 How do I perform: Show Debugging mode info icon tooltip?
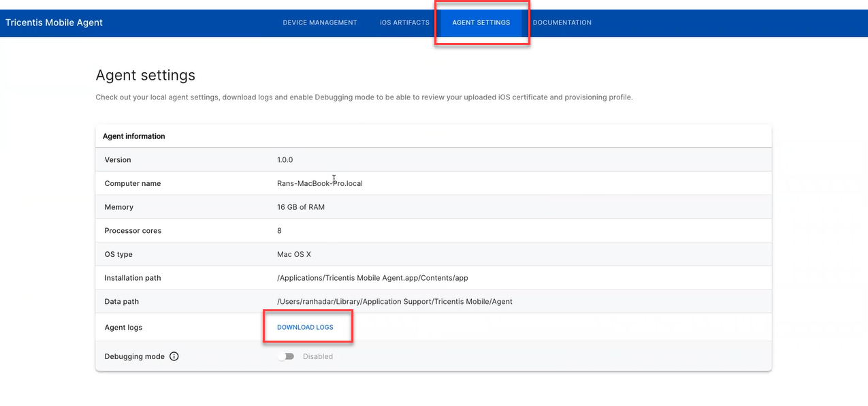[x=174, y=356]
